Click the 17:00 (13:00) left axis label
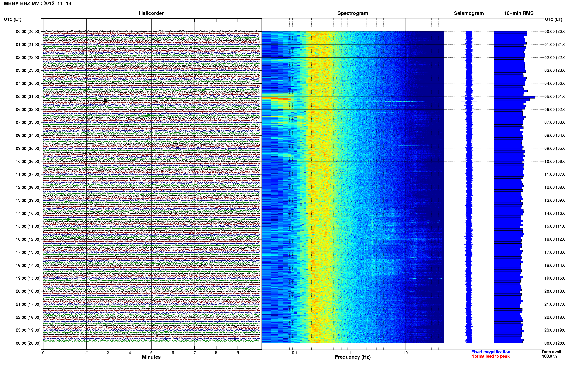Image resolution: width=588 pixels, height=368 pixels. pyautogui.click(x=28, y=252)
